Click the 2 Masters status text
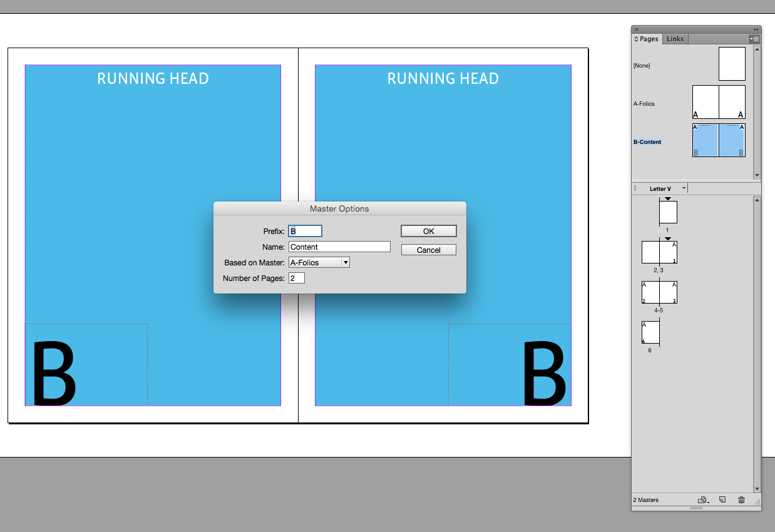Image resolution: width=775 pixels, height=532 pixels. 645,500
